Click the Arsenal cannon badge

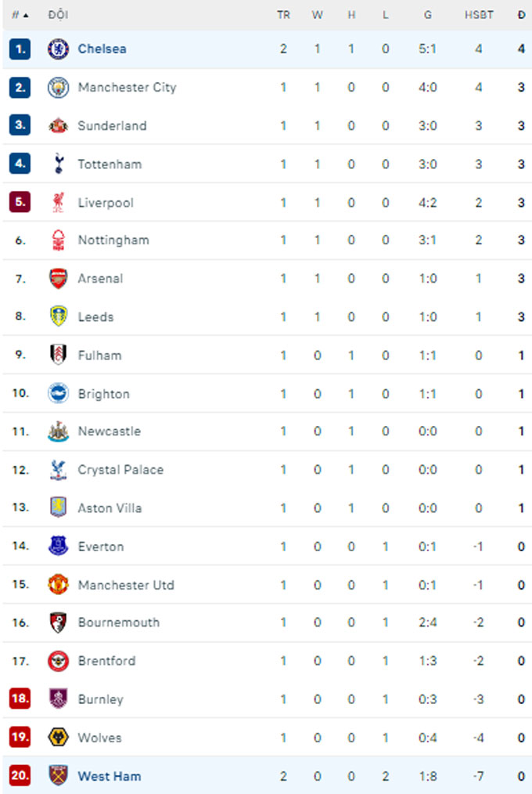pyautogui.click(x=59, y=278)
